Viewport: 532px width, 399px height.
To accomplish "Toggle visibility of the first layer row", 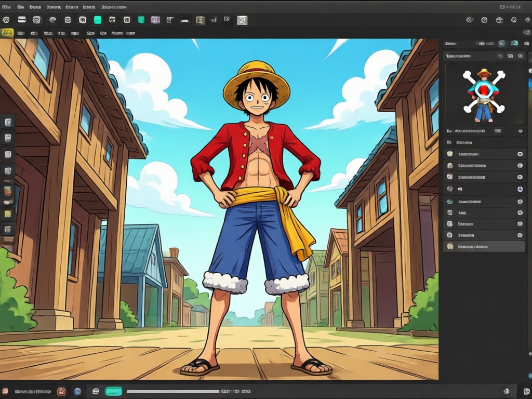I will [x=520, y=154].
